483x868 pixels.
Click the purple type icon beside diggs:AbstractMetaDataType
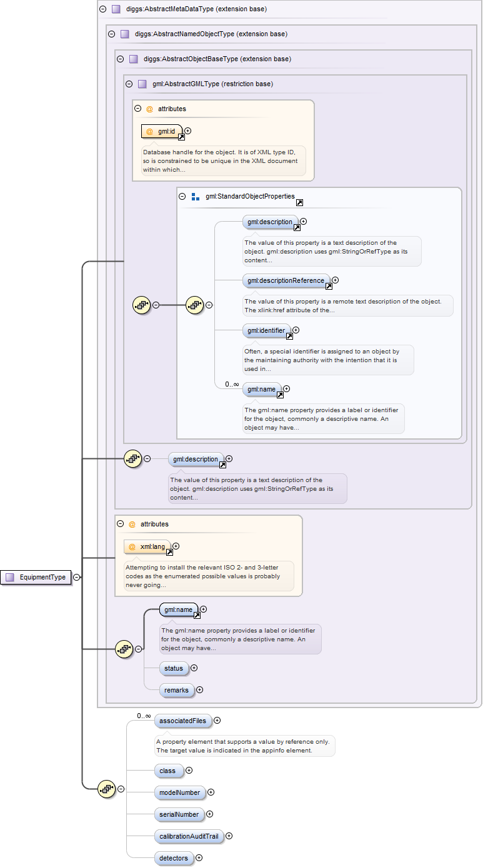pos(116,9)
